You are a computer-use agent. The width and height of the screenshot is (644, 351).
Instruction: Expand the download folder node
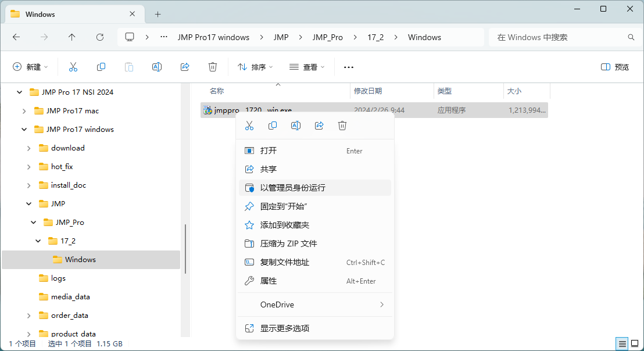[28, 148]
